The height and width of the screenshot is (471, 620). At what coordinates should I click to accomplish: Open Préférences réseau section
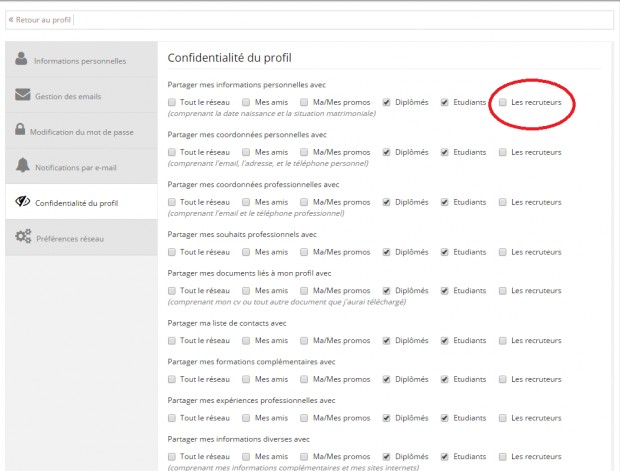pos(81,237)
